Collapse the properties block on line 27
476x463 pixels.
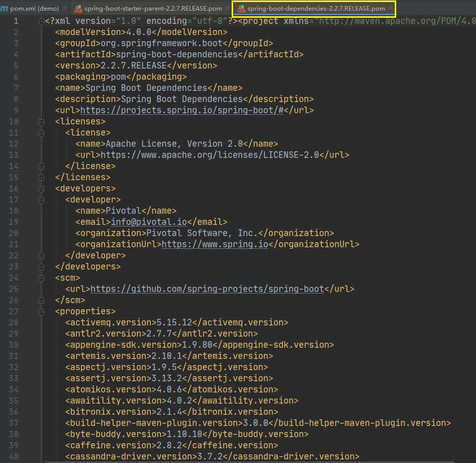[41, 312]
